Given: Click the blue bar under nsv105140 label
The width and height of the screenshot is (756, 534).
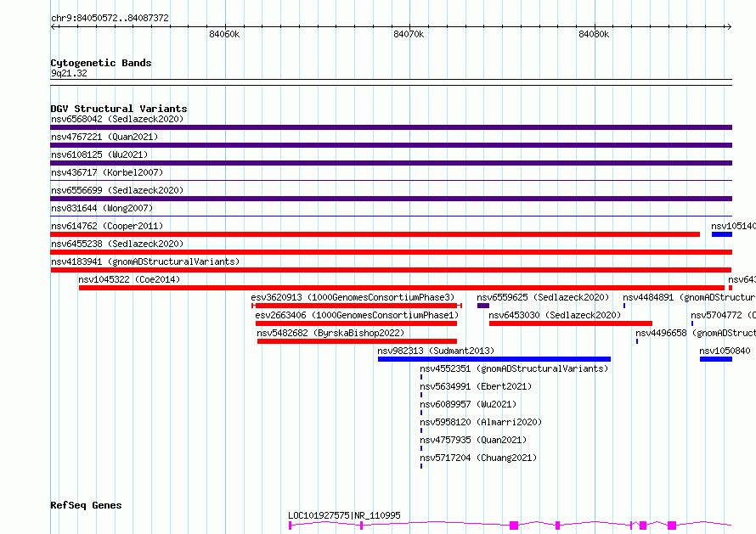Looking at the screenshot, I should [722, 234].
